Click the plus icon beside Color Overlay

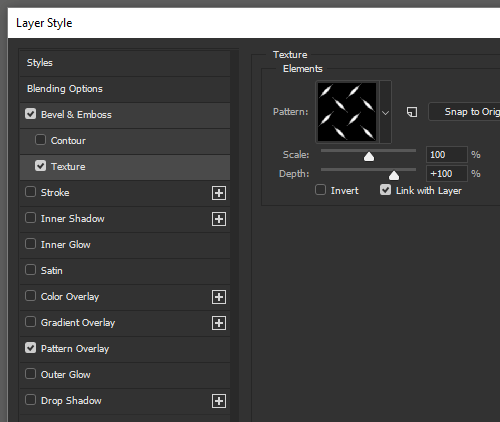point(219,297)
